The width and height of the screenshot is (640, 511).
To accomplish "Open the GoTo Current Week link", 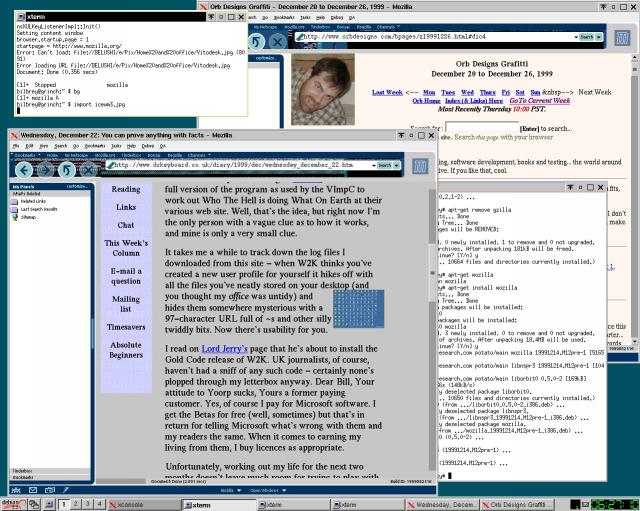I will (x=533, y=101).
